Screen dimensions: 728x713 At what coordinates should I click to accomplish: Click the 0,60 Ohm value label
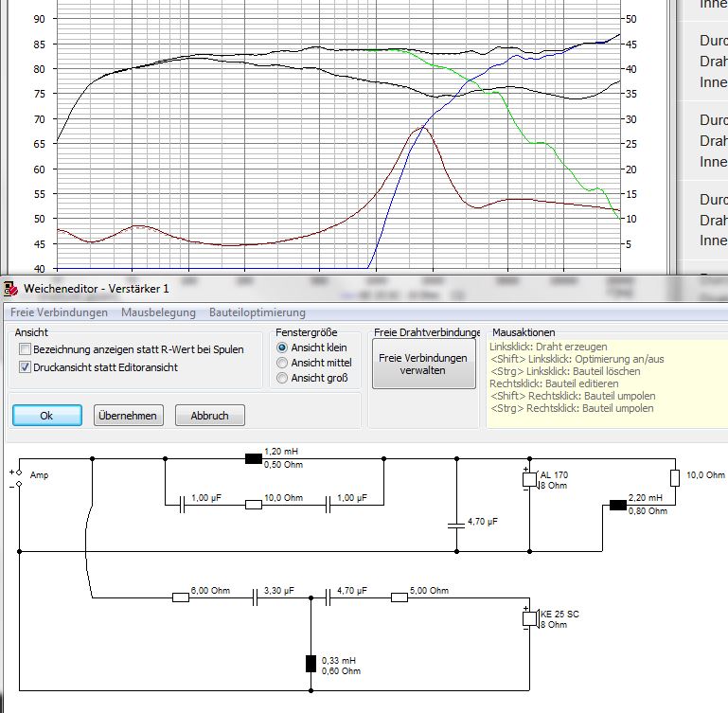pos(341,671)
